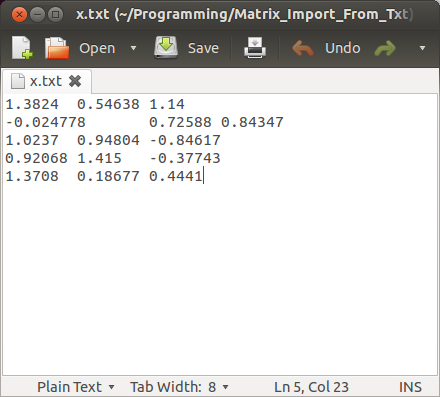The height and width of the screenshot is (397, 440).
Task: Click the value -0.37743 in line four
Action: point(185,158)
